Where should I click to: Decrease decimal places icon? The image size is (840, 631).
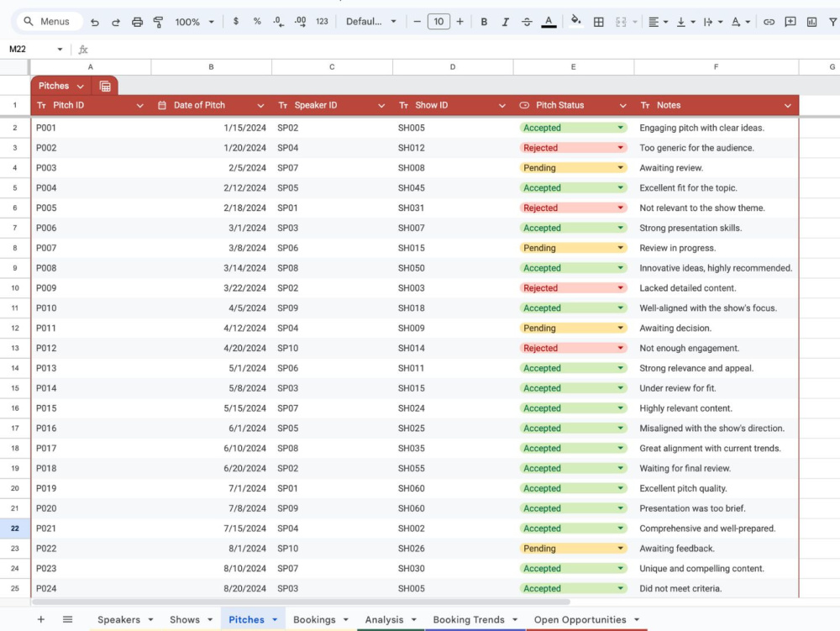tap(279, 22)
